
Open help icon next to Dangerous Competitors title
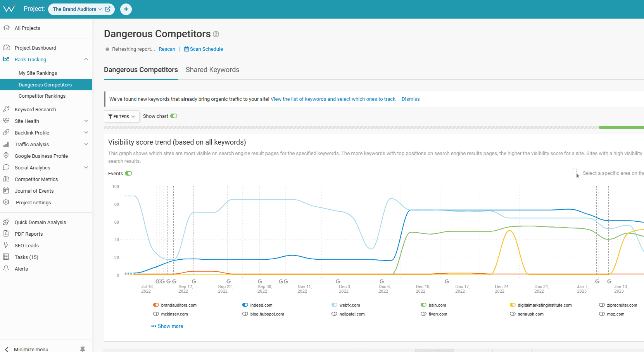pos(216,34)
